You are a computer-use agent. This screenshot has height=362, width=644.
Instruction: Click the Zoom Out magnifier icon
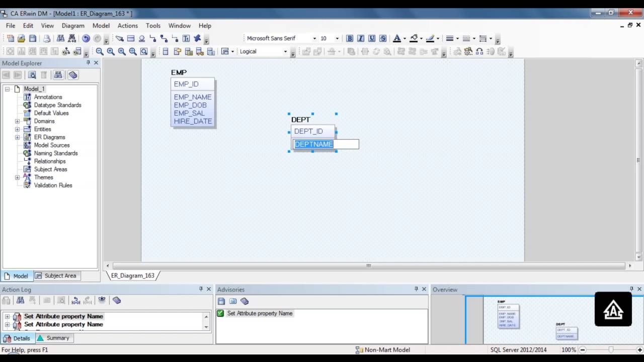pyautogui.click(x=100, y=51)
